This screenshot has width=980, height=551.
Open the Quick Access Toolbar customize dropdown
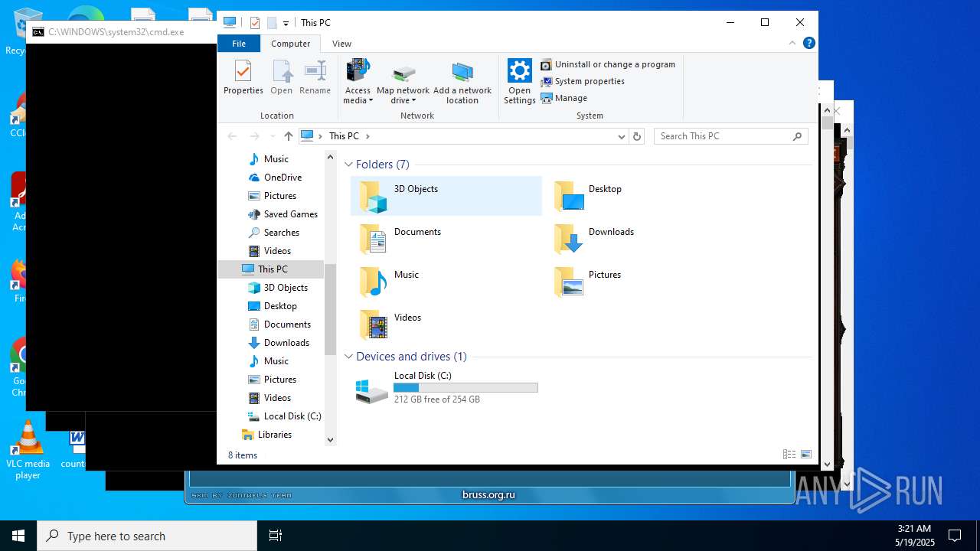[286, 23]
